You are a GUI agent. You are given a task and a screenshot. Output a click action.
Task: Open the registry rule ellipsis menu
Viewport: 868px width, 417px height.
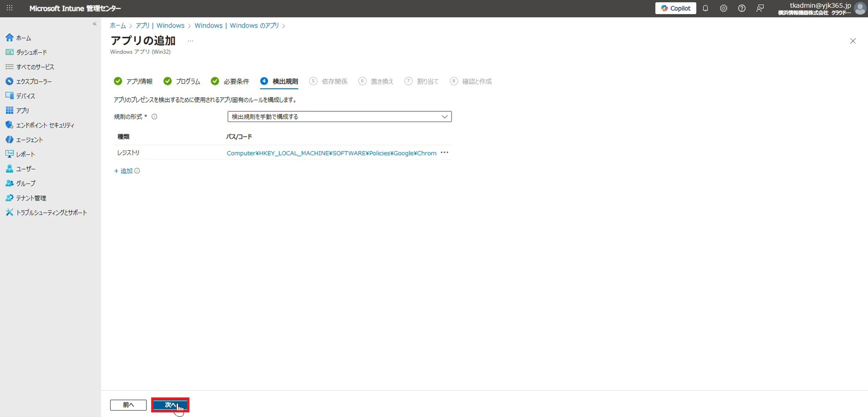[444, 153]
